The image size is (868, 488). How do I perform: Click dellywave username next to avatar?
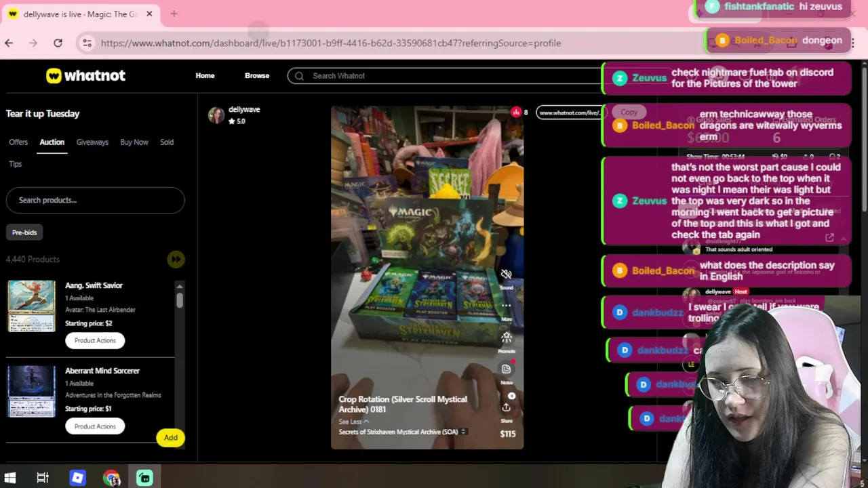[244, 109]
